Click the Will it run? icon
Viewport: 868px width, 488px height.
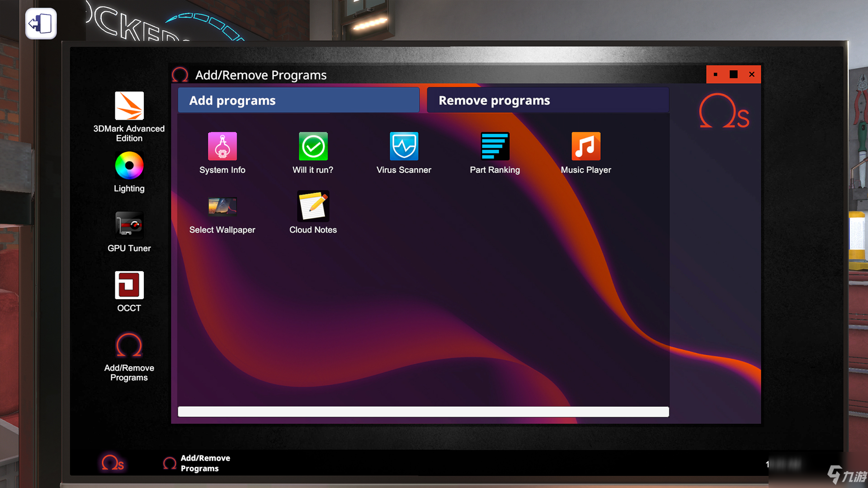(x=313, y=146)
